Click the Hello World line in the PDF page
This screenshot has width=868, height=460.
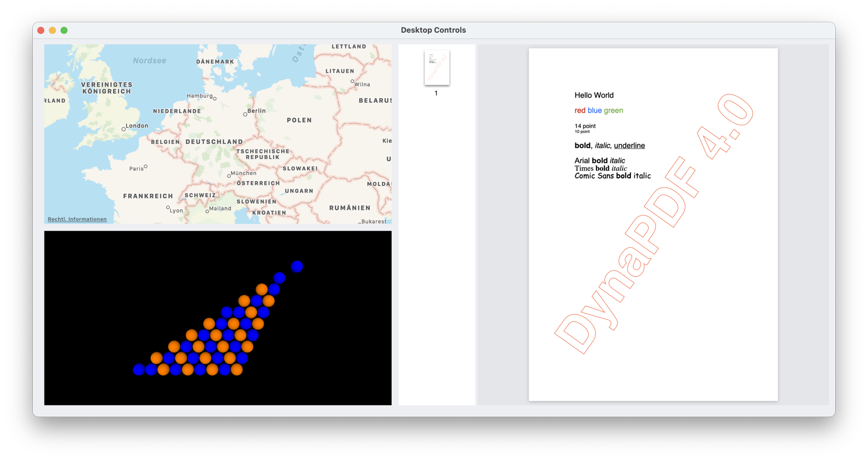click(594, 95)
